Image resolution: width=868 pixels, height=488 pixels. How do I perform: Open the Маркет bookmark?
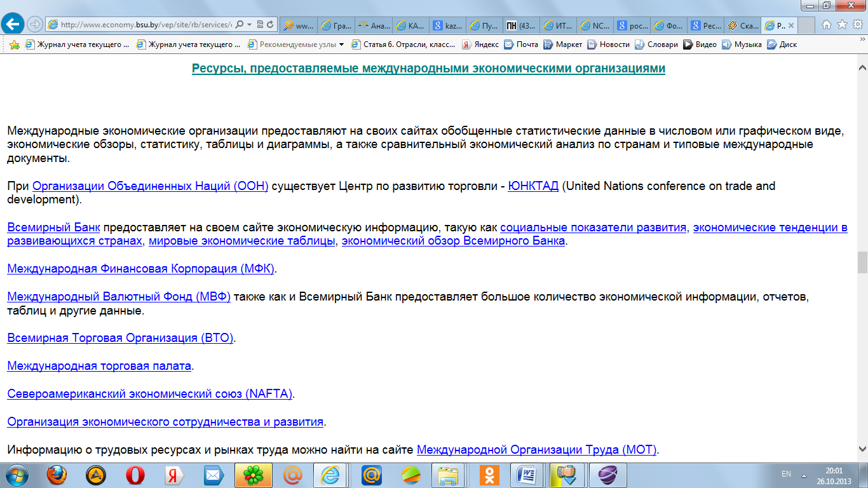click(x=562, y=44)
